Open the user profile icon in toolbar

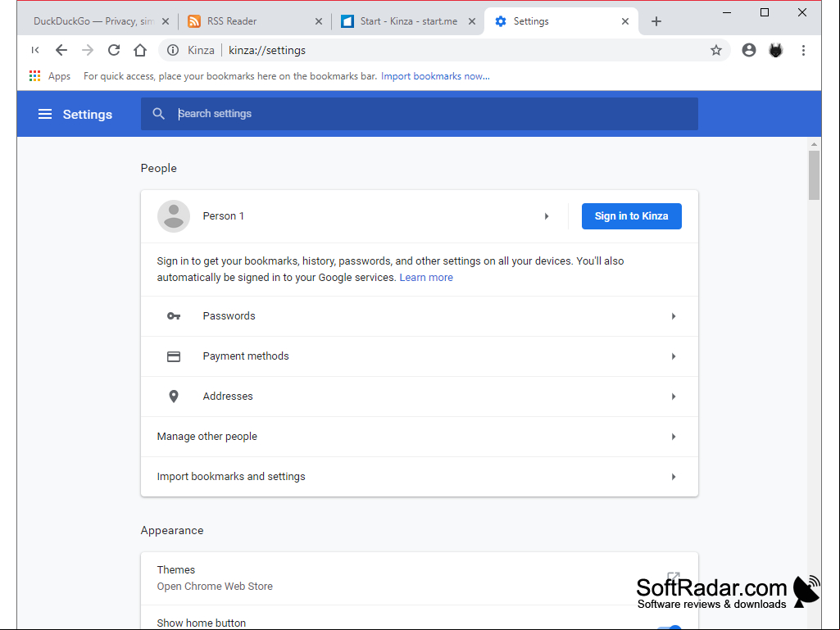coord(749,50)
